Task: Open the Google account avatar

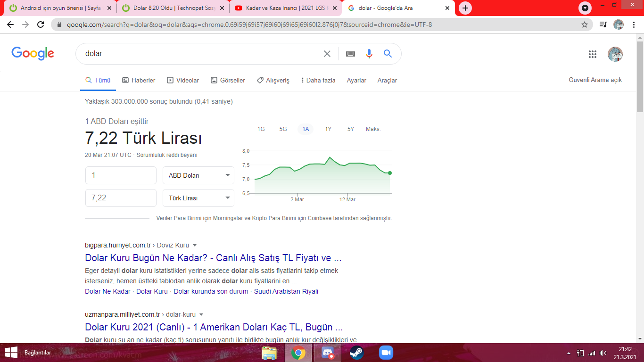Action: (x=615, y=54)
